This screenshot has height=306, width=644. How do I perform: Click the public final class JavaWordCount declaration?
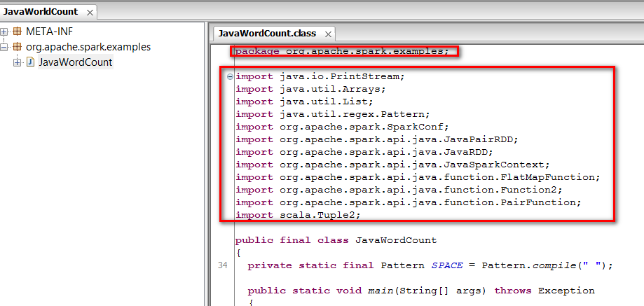coord(336,240)
